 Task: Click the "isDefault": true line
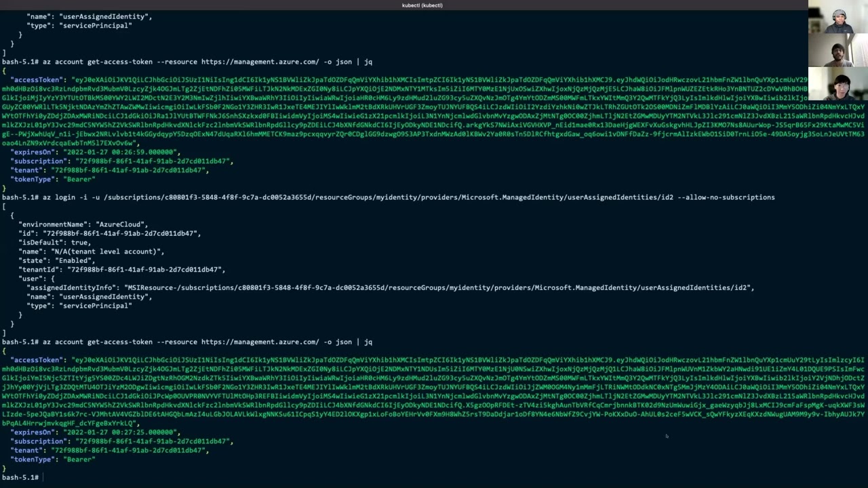56,243
